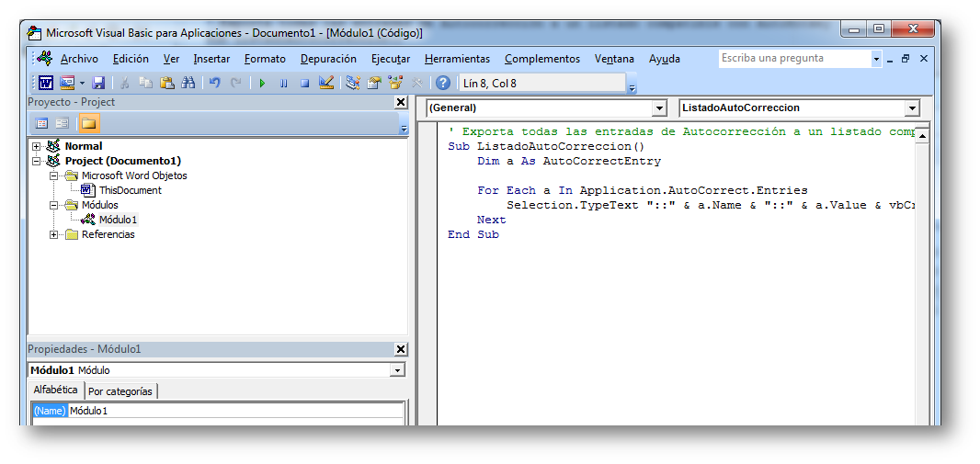This screenshot has height=464, width=980.
Task: Click View Code icon in Project panel
Action: pyautogui.click(x=42, y=124)
